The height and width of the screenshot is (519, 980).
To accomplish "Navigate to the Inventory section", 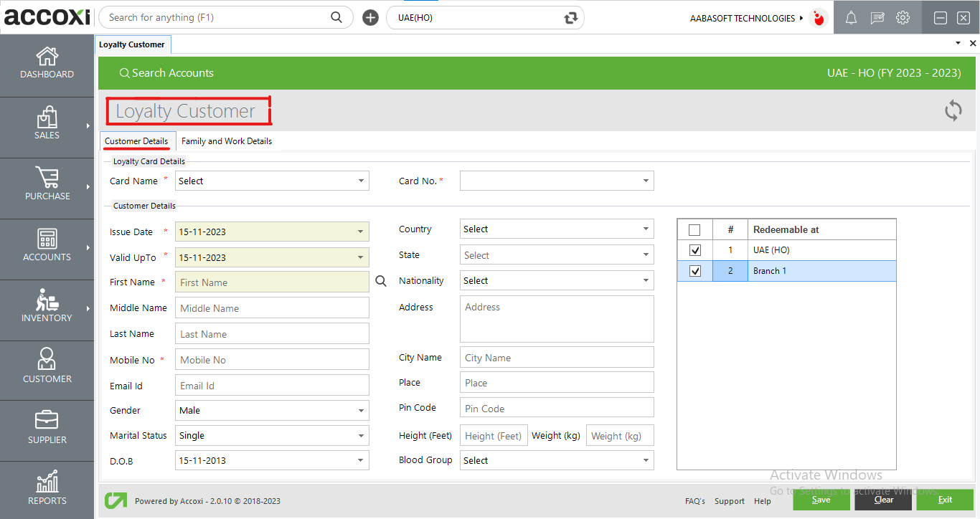I will (x=47, y=308).
